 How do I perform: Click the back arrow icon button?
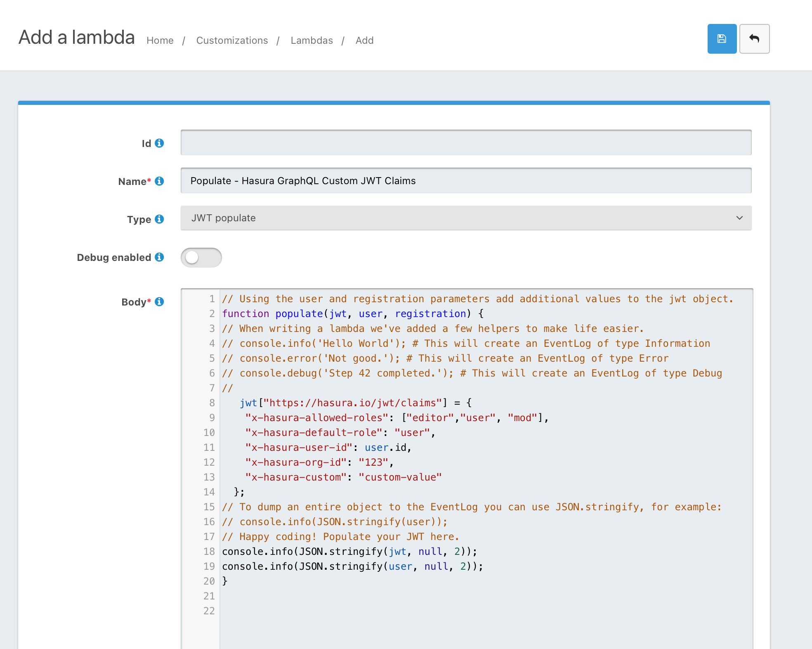tap(754, 39)
